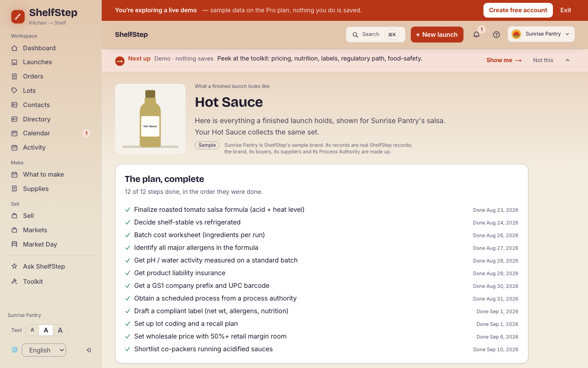Click the Toolkit wrench icon

(14, 281)
